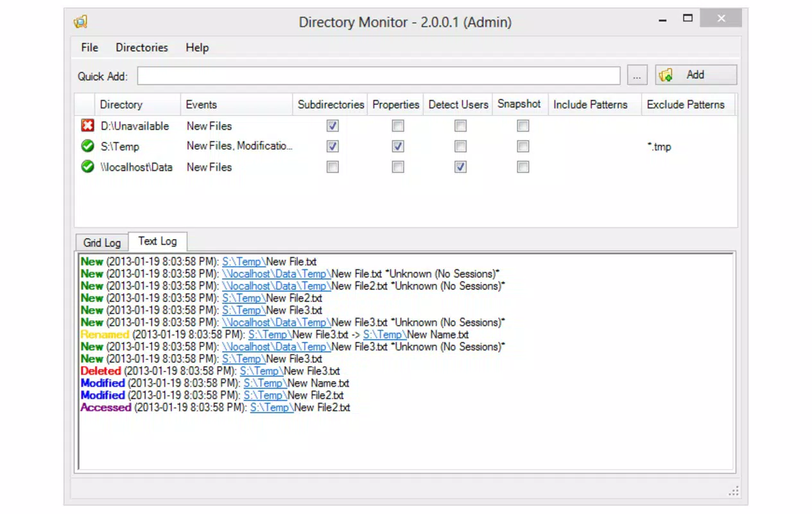Click the red error icon for D:\Unavailable
The image size is (812, 514).
point(88,126)
